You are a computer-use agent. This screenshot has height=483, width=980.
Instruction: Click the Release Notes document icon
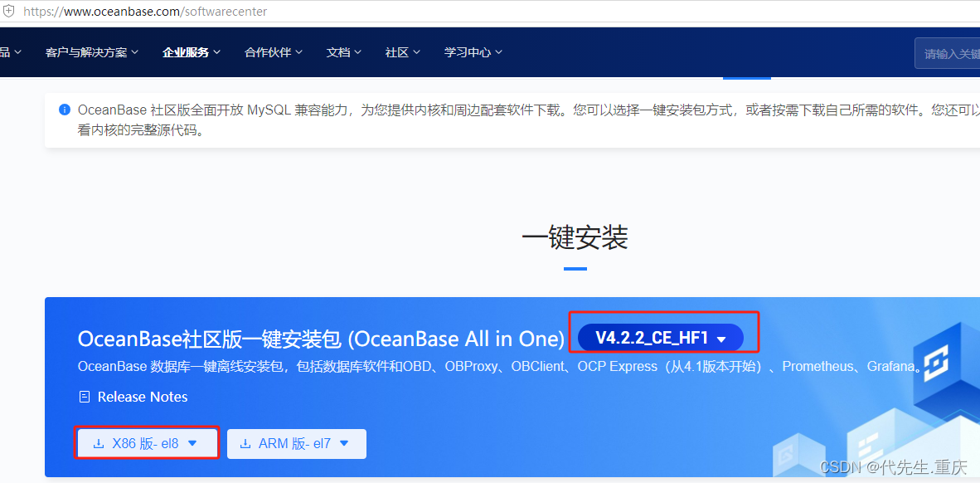point(84,397)
